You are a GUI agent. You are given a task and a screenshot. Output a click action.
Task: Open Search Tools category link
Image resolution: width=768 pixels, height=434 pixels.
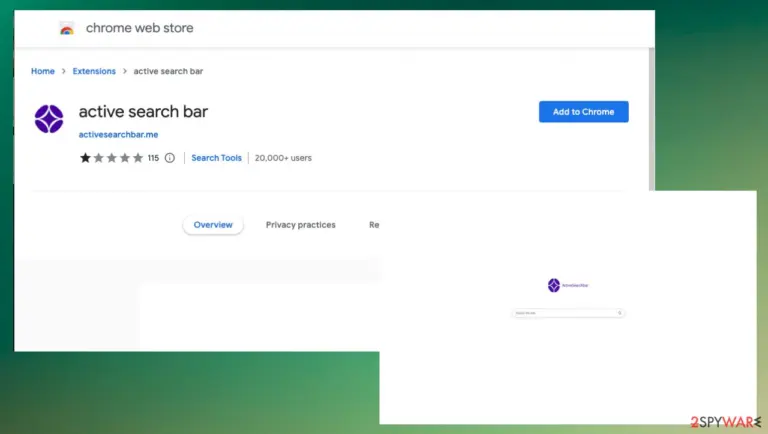point(216,158)
